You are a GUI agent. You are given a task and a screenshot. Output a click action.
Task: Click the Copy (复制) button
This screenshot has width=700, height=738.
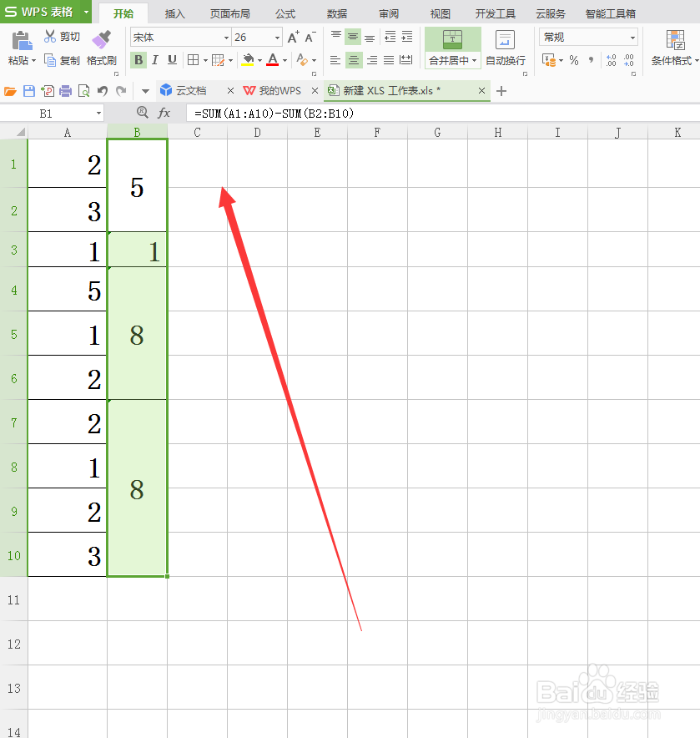pos(62,60)
